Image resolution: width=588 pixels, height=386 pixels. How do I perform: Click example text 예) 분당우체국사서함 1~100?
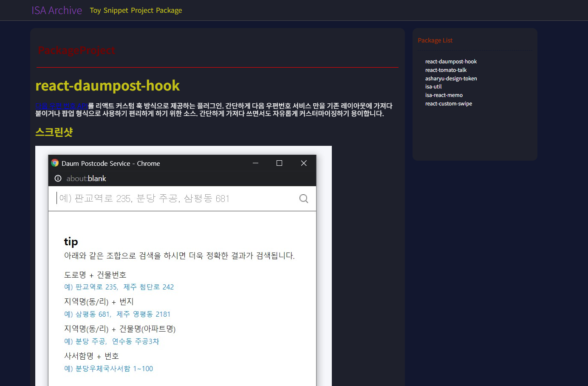[108, 369]
